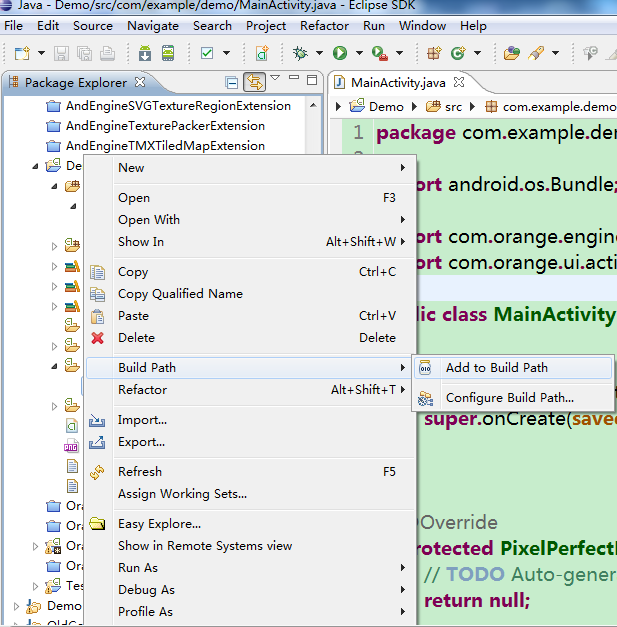
Task: Click Collapse All in Package Explorer
Action: click(232, 83)
